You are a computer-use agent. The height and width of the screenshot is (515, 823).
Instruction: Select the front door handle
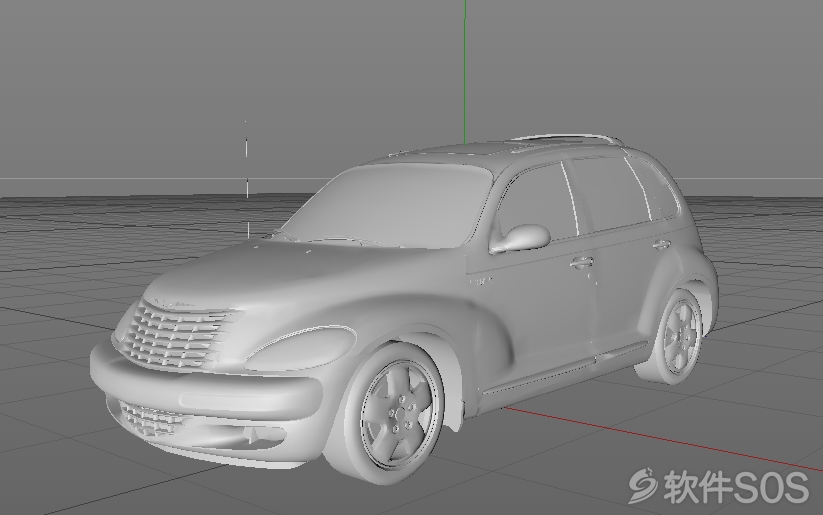point(582,261)
